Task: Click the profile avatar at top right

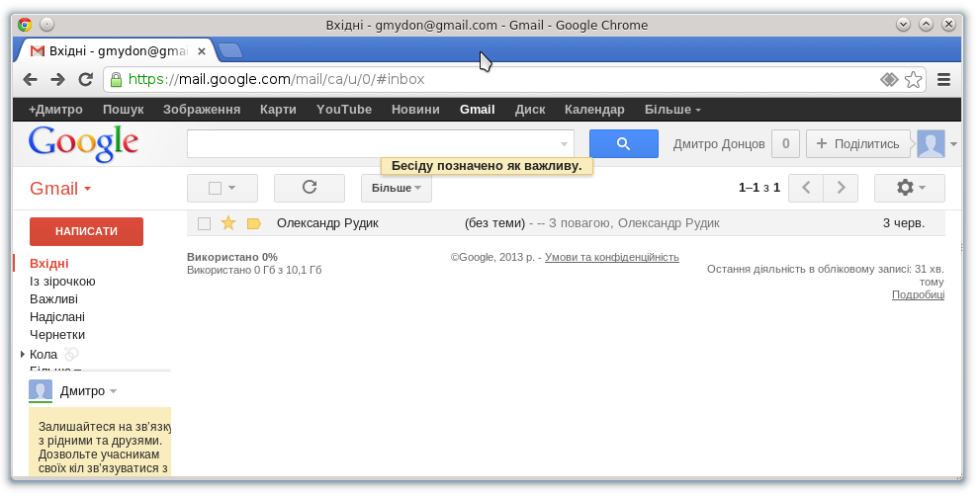Action: point(931,143)
